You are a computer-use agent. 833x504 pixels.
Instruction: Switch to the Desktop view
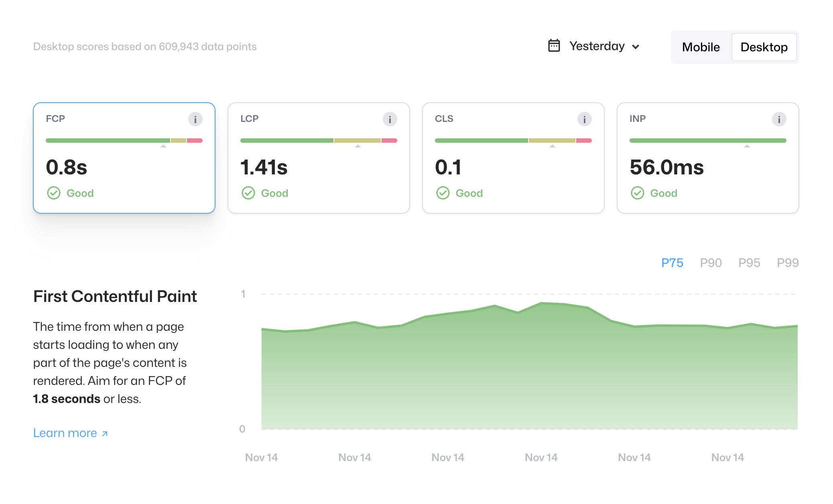[x=764, y=47]
